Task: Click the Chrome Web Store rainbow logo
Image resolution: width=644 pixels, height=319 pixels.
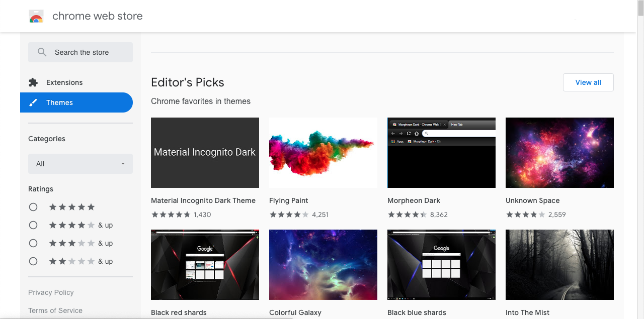Action: click(36, 17)
